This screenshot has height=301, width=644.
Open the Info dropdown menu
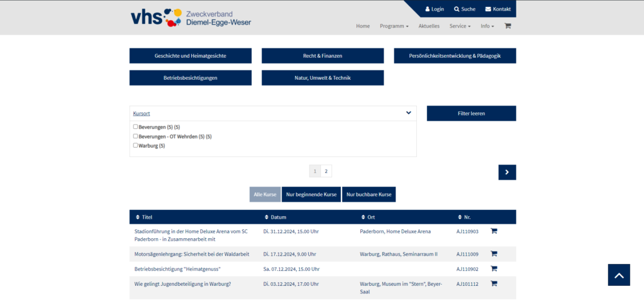(487, 26)
